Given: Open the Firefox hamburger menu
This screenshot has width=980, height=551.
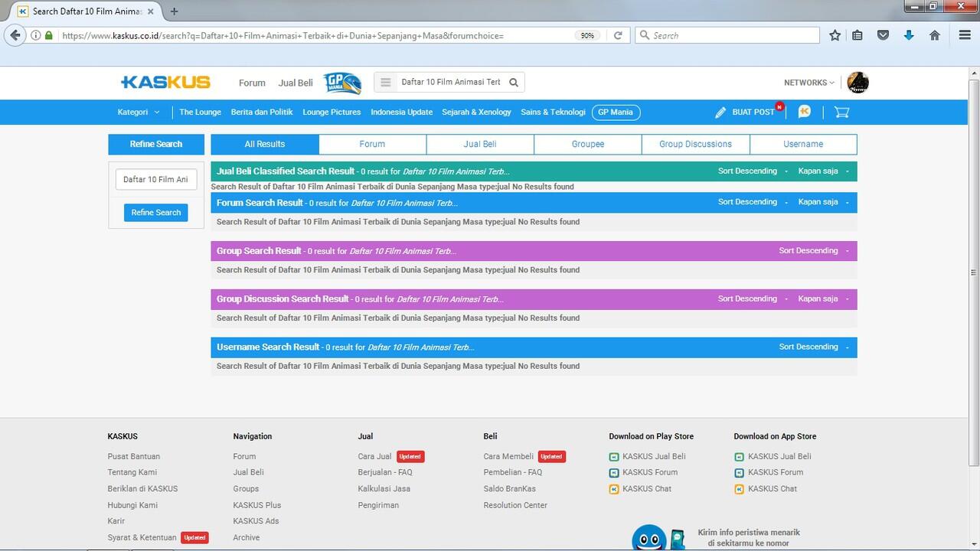Looking at the screenshot, I should click(965, 35).
